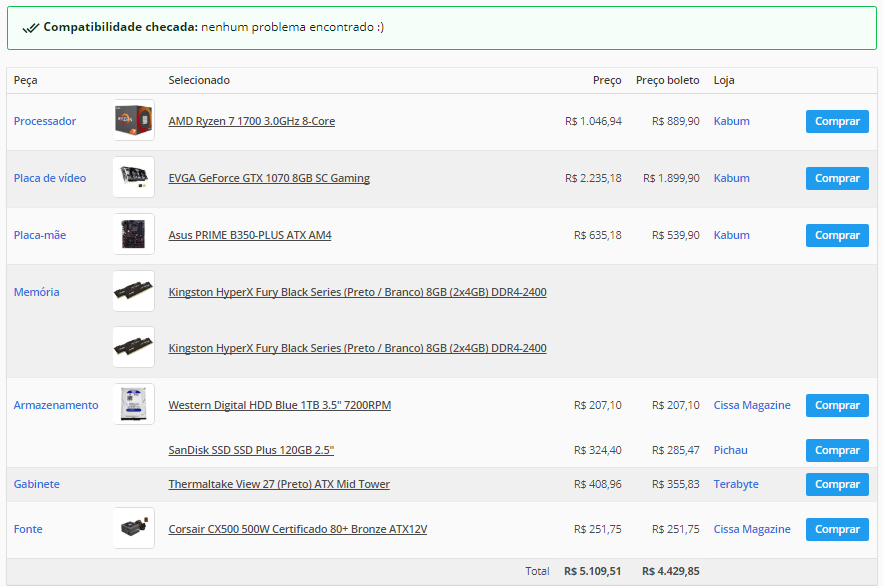This screenshot has width=883, height=586.
Task: Click the Compatibilidade checada message text
Action: coord(213,27)
